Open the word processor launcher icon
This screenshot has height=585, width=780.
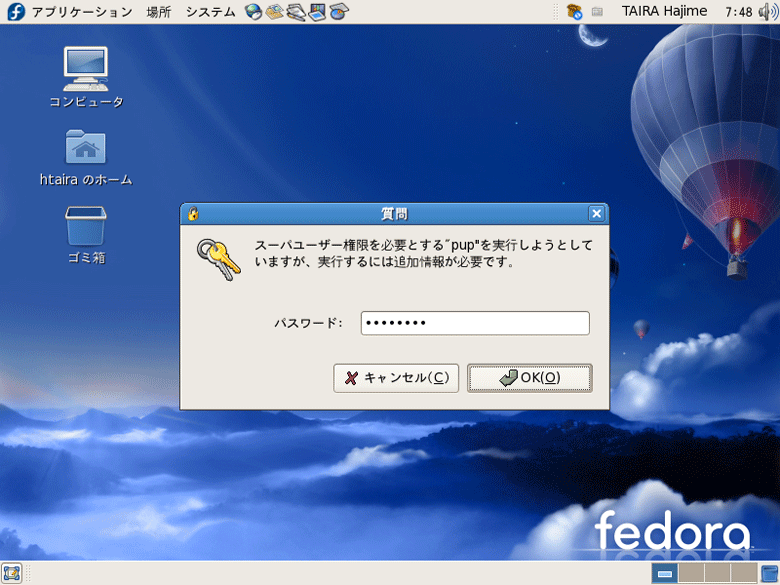[296, 12]
